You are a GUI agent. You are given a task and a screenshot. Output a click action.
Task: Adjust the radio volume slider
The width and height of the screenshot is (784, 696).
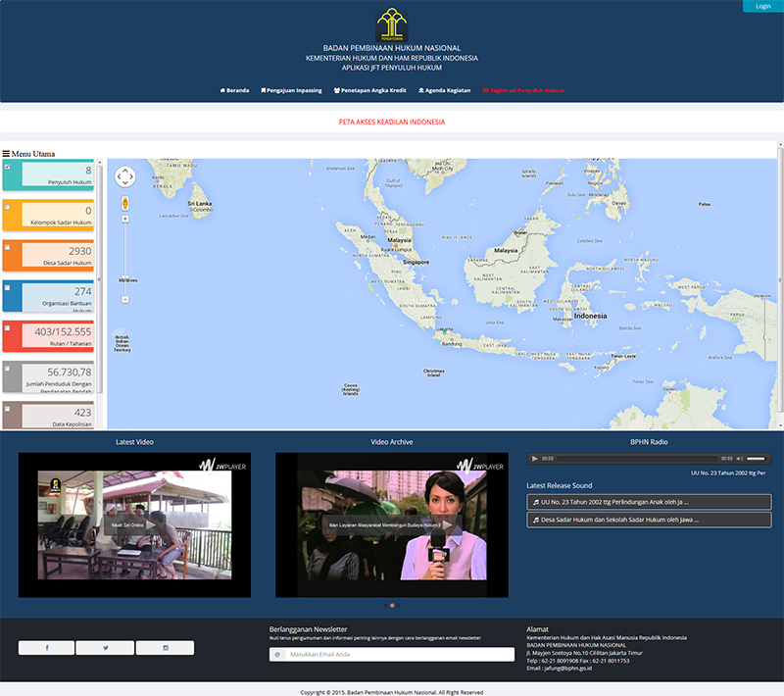756,459
